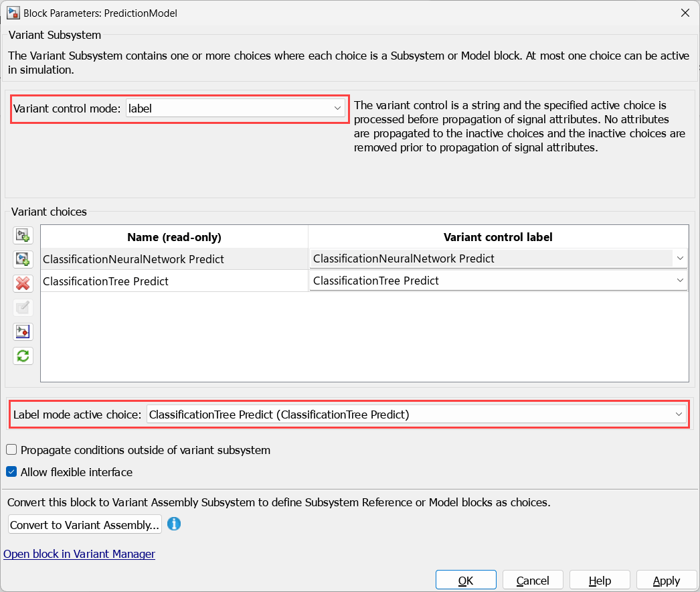Click the Convert to Variant Assembly button
700x592 pixels.
click(x=85, y=525)
